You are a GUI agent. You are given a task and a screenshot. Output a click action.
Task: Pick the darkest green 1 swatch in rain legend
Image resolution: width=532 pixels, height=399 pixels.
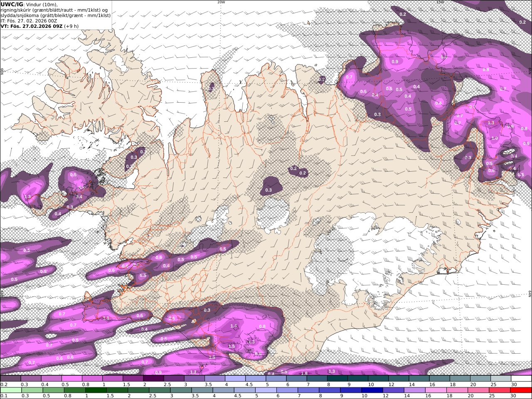[x=96, y=390]
